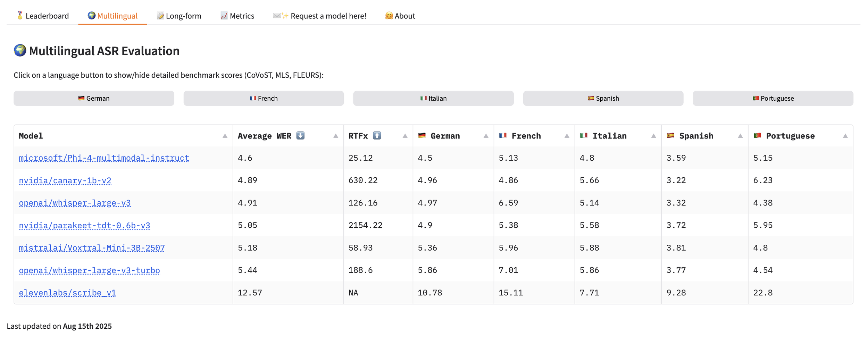Viewport: 868px width, 337px height.
Task: Sort by Spanish column arrow
Action: (x=741, y=136)
